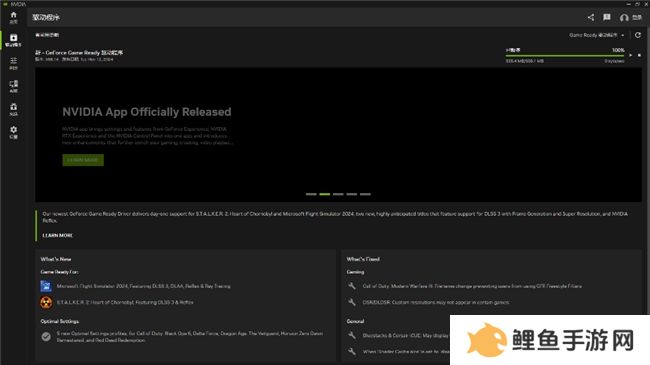The image size is (650, 365).
Task: Click the Optimal Settings checkmark icon
Action: pos(46,337)
